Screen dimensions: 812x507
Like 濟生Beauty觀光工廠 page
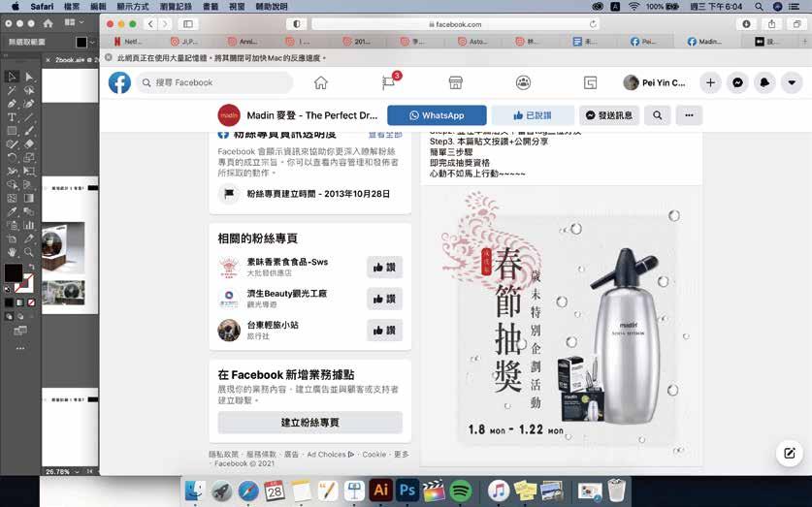(385, 299)
